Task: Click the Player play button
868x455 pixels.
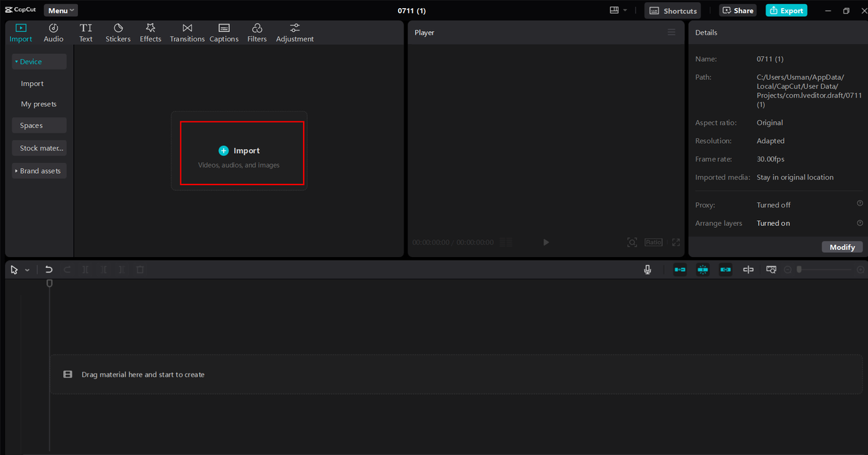Action: tap(546, 242)
